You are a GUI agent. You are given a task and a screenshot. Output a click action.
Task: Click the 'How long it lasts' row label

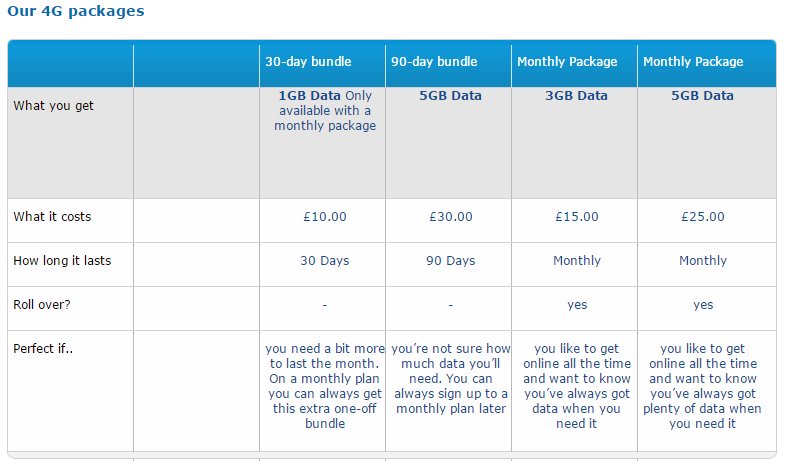click(62, 261)
